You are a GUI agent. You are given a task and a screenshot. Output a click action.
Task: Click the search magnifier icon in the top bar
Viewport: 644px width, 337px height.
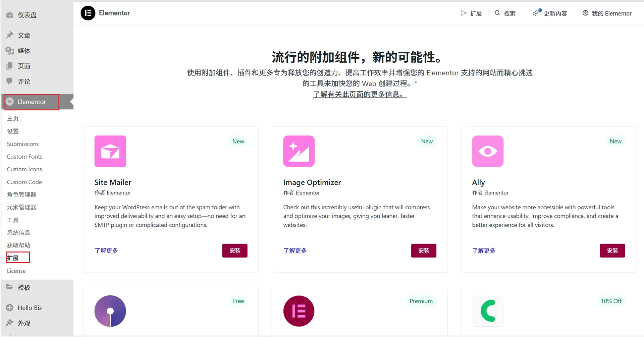[497, 13]
